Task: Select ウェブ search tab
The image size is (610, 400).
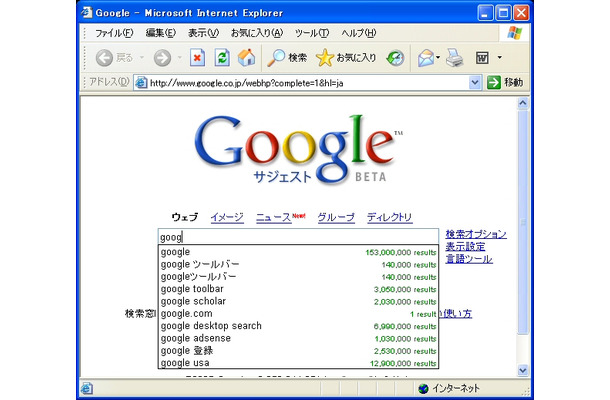Action: click(x=185, y=217)
